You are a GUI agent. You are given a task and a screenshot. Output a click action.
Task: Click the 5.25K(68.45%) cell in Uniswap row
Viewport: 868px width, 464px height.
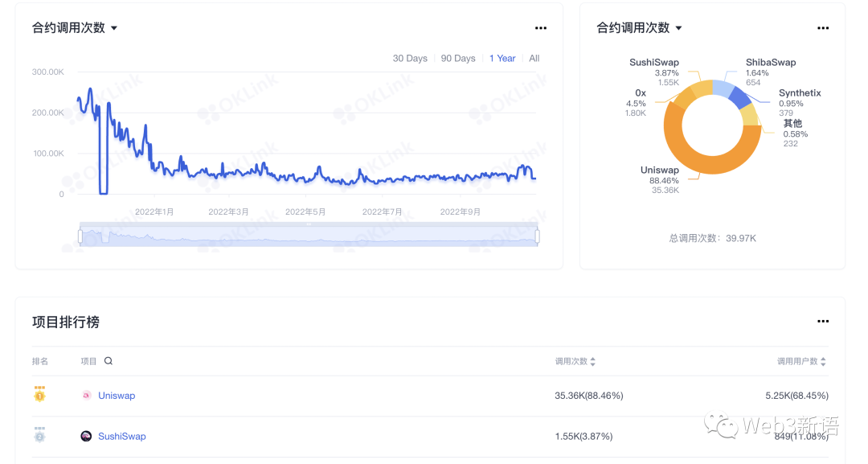click(796, 396)
